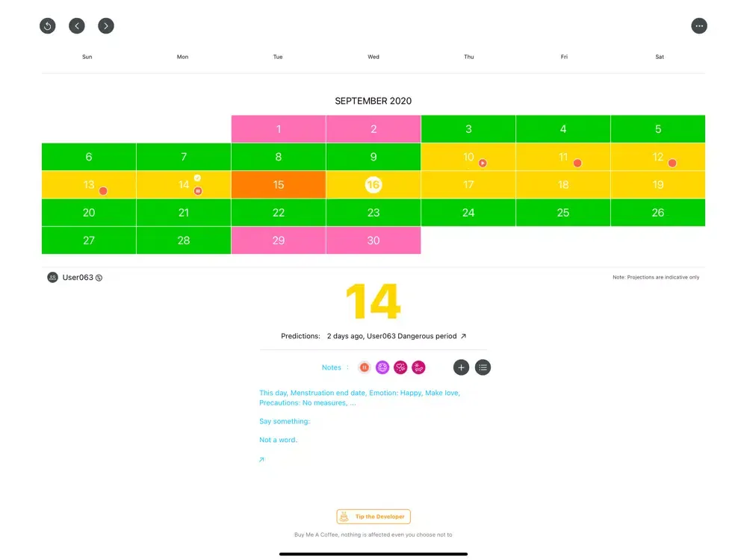Select pink date 30

[373, 240]
